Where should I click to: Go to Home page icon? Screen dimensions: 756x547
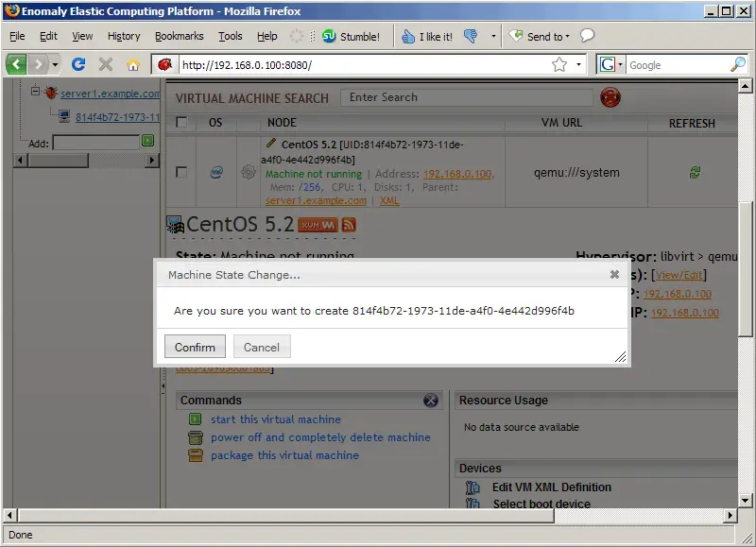pos(133,64)
